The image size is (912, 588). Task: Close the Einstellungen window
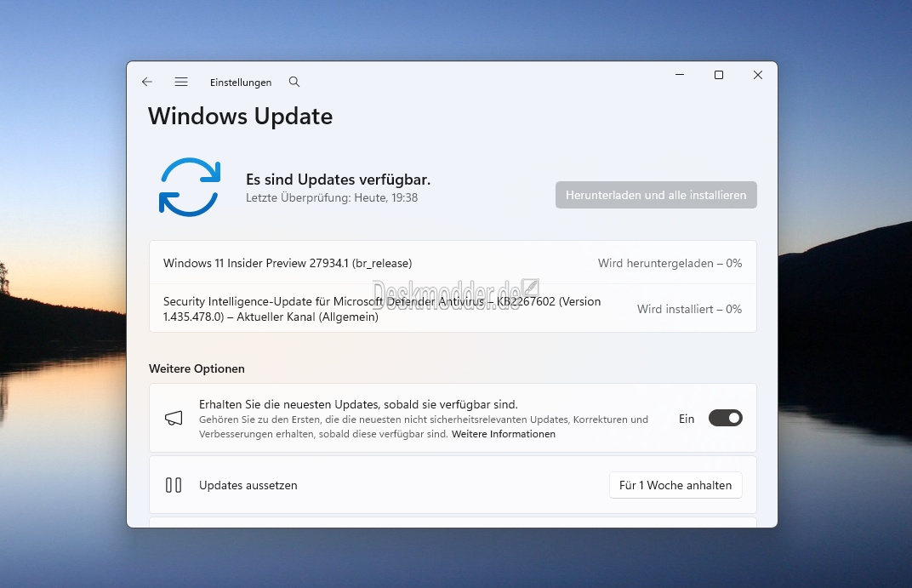click(x=758, y=75)
